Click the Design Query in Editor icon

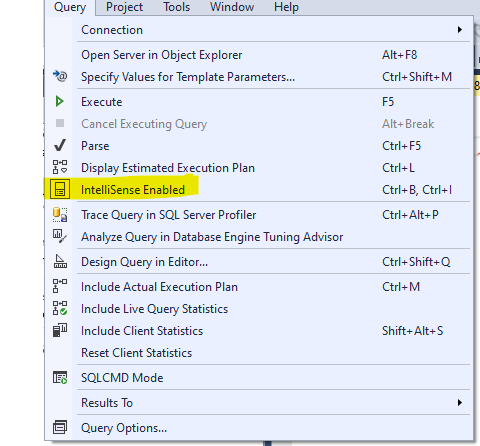pos(60,261)
